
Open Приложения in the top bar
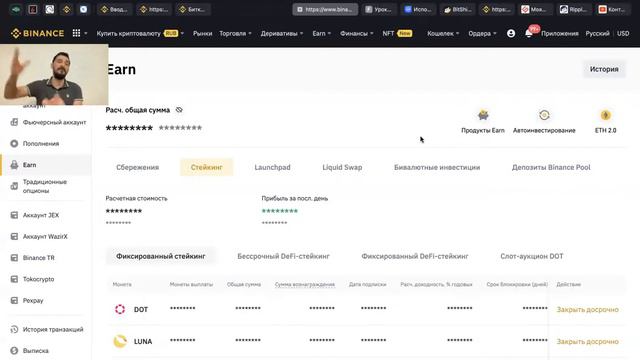tap(560, 33)
